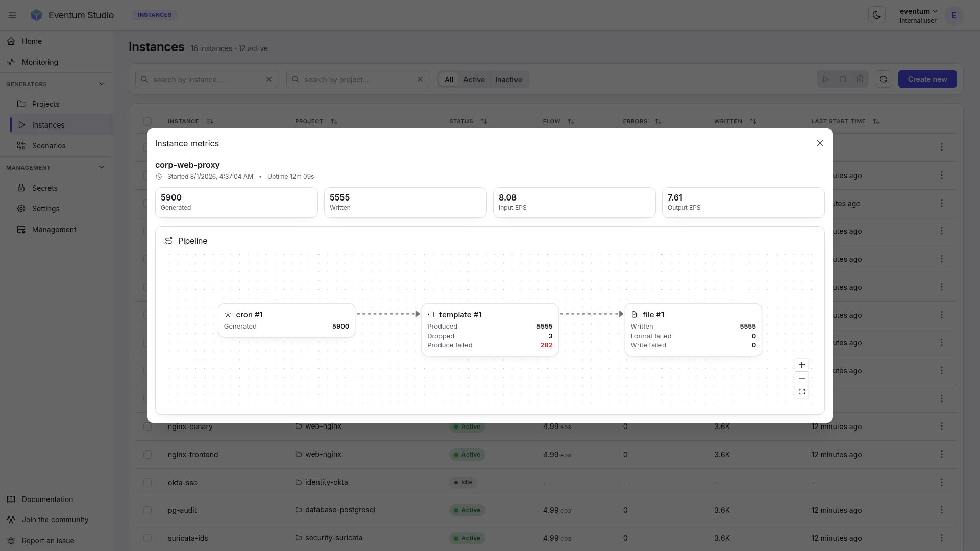Switch to the Inactive filter tab
The width and height of the screenshot is (980, 551).
pyautogui.click(x=508, y=80)
